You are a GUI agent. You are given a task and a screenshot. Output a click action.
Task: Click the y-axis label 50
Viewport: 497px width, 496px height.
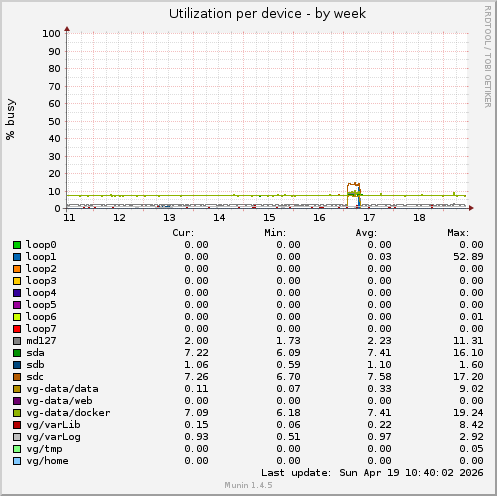pos(54,122)
